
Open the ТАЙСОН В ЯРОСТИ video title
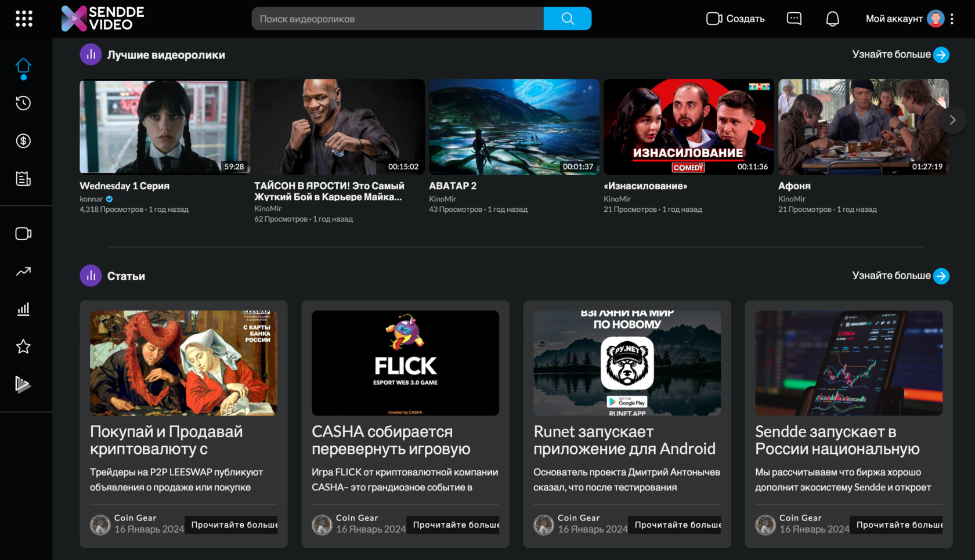329,191
